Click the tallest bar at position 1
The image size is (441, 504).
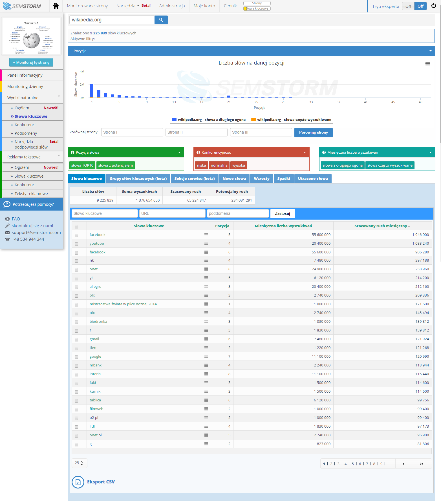point(92,91)
